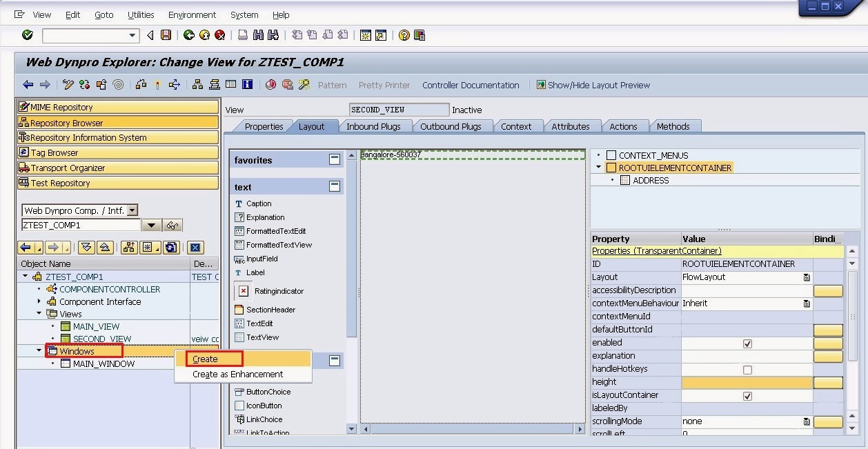Click the Show/Hide Layout Preview icon
The image size is (868, 449).
(x=541, y=85)
